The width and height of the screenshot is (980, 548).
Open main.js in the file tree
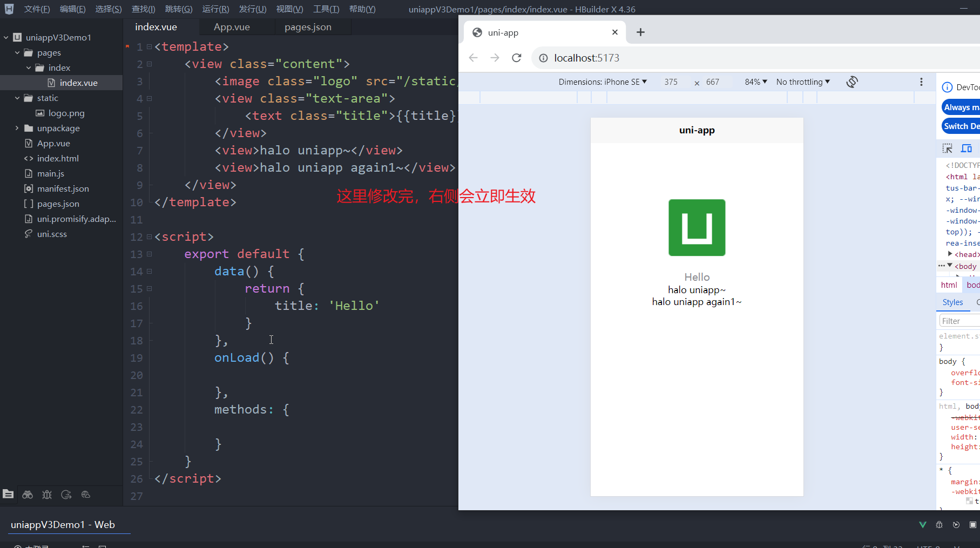tap(51, 173)
